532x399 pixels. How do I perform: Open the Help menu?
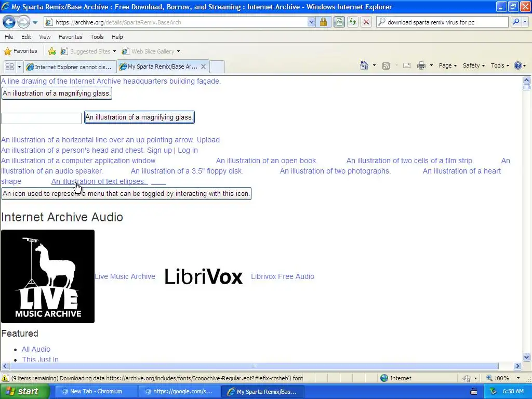coord(117,37)
